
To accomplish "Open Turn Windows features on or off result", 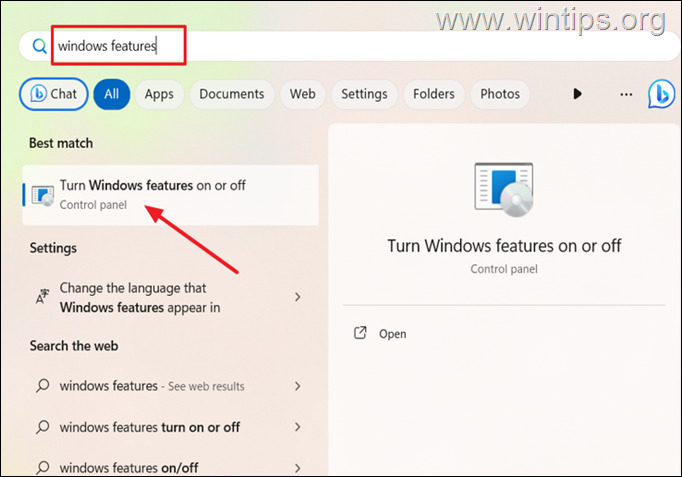I will point(170,195).
